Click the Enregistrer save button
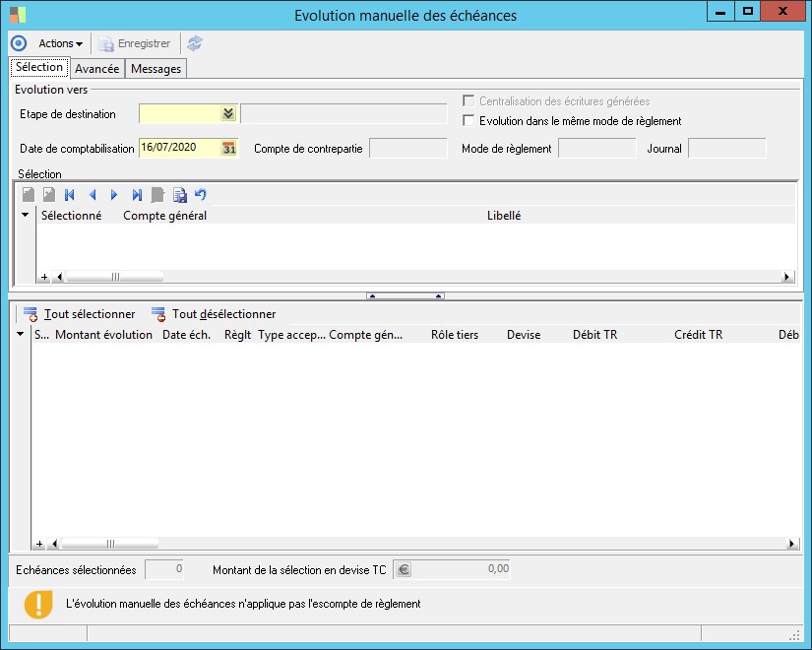The image size is (812, 650). (135, 43)
